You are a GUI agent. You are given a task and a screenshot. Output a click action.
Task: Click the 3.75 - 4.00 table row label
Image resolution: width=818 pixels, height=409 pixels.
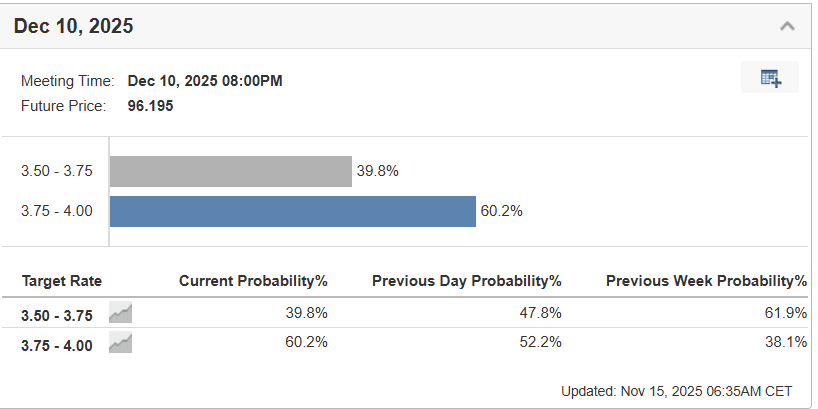pyautogui.click(x=57, y=346)
